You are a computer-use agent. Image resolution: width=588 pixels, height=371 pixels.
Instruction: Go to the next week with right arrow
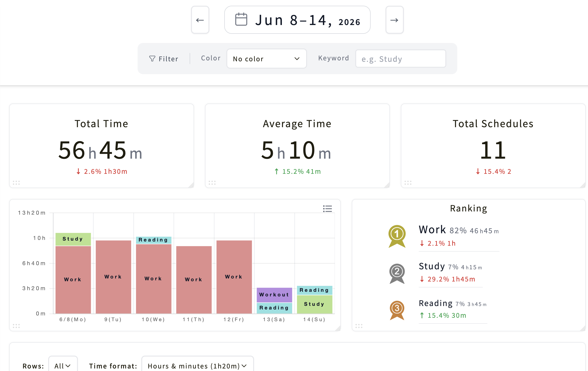(x=394, y=20)
